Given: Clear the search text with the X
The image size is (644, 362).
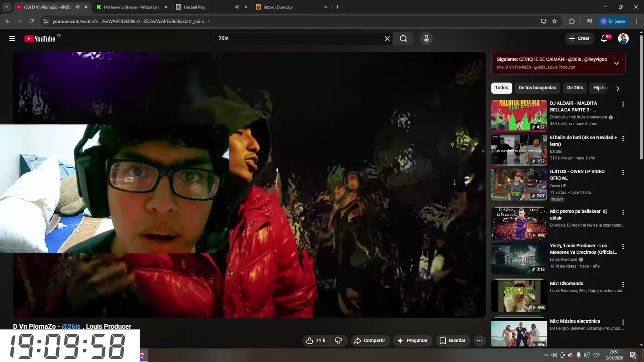Looking at the screenshot, I should (387, 39).
